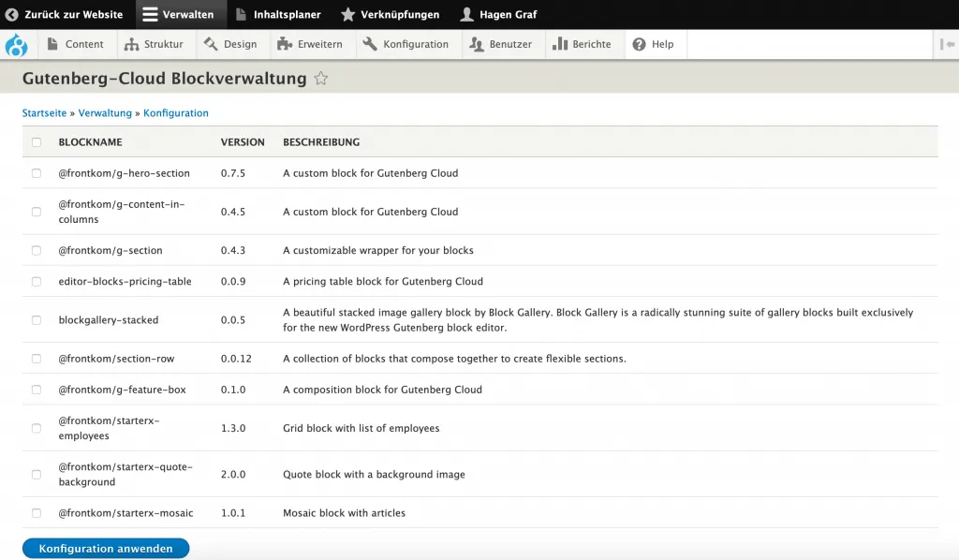Check the @frontkom/g-feature-box block
The width and height of the screenshot is (959, 560).
click(x=37, y=390)
